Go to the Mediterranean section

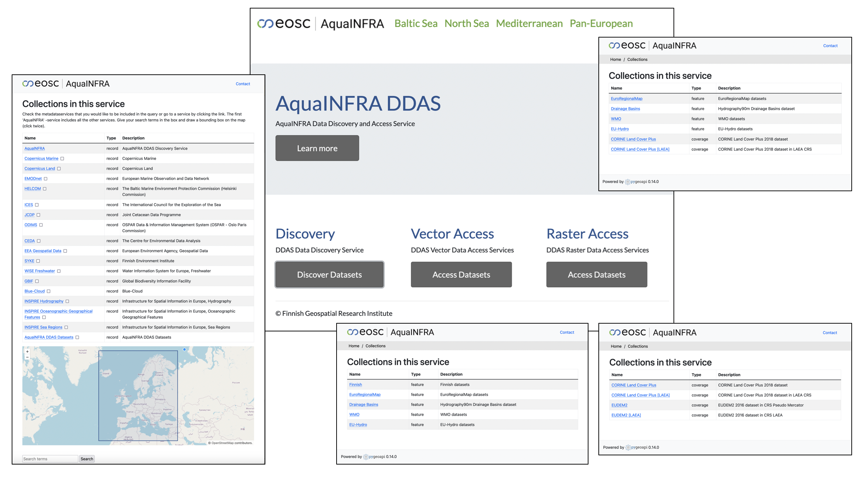(529, 24)
